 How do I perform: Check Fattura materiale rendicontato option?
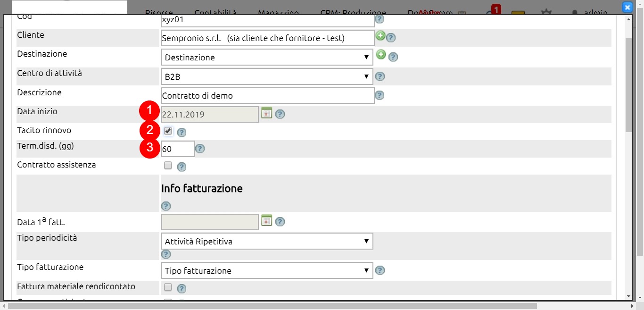tap(168, 287)
